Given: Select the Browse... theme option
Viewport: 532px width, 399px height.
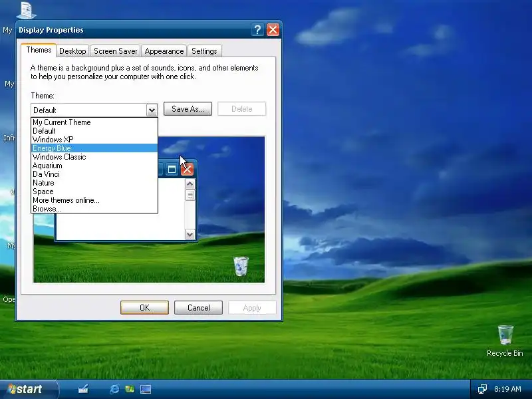Looking at the screenshot, I should [x=94, y=209].
